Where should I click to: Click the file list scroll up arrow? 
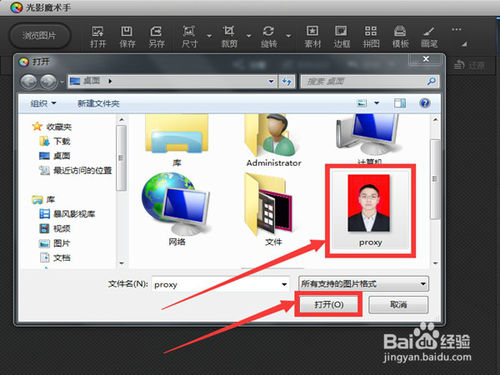(x=435, y=119)
